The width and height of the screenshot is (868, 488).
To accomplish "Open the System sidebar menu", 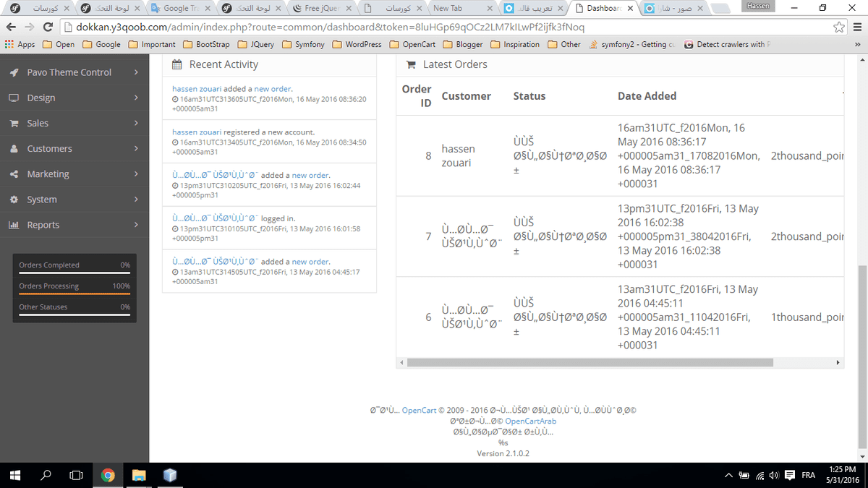I will [x=75, y=199].
